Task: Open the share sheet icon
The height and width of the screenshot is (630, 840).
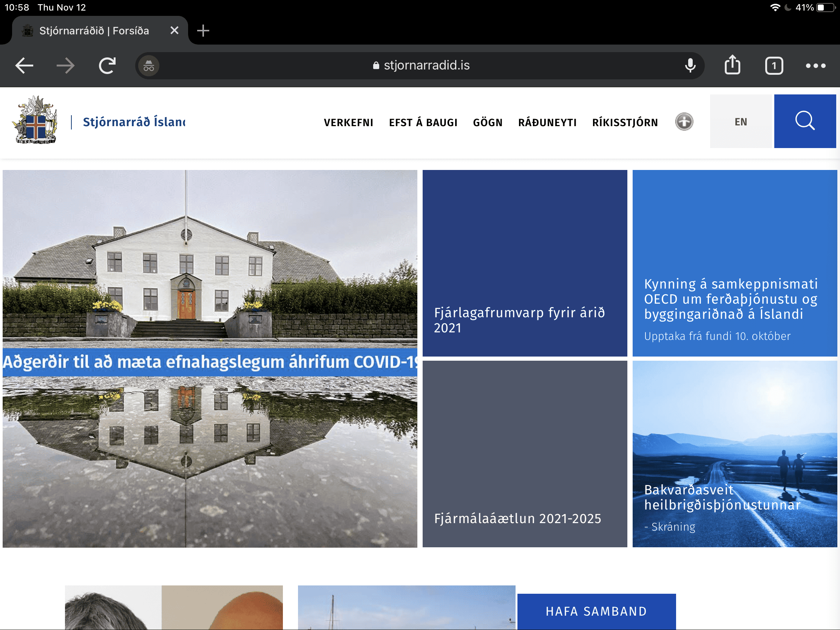Action: point(732,65)
